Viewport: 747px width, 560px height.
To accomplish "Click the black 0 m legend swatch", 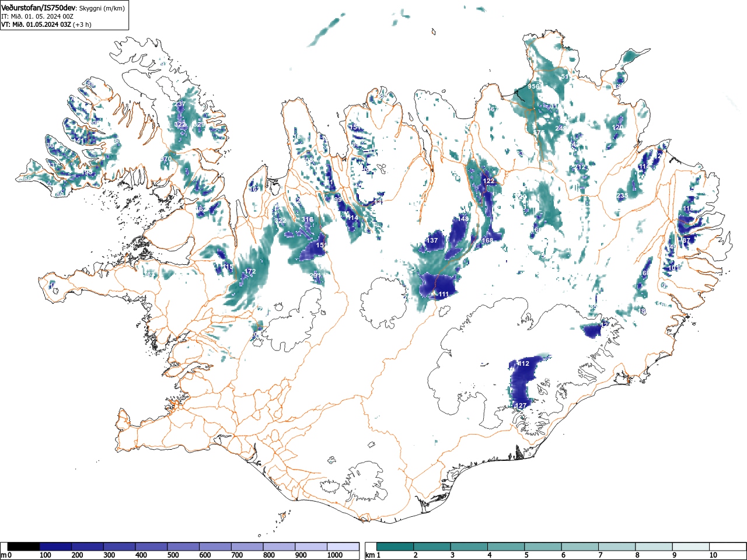I will coord(24,547).
